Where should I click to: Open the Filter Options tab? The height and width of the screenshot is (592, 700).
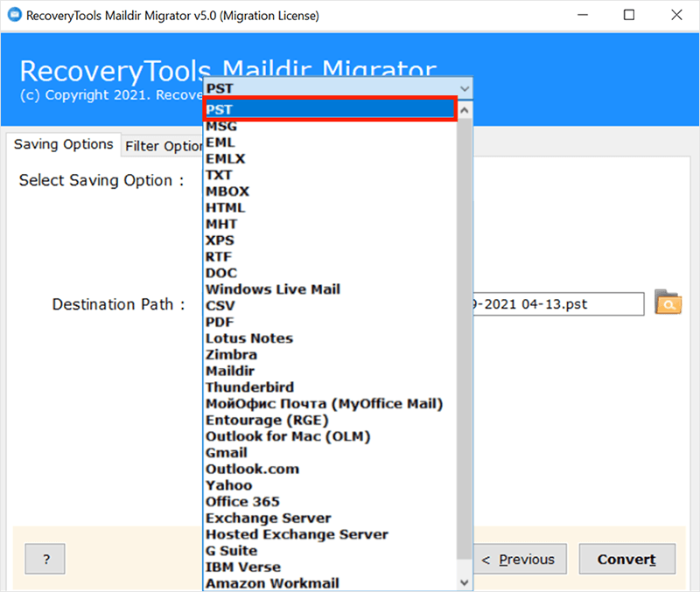[163, 146]
